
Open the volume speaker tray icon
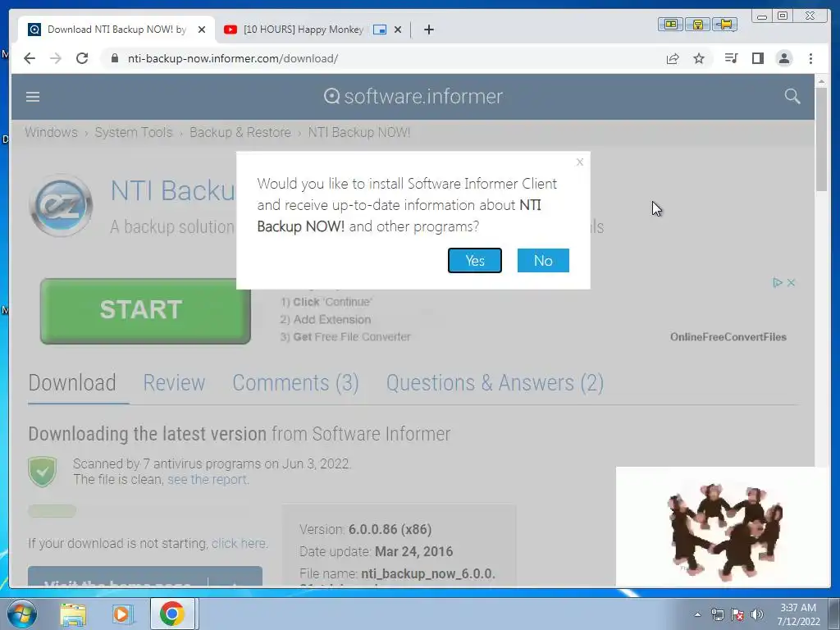pyautogui.click(x=756, y=614)
